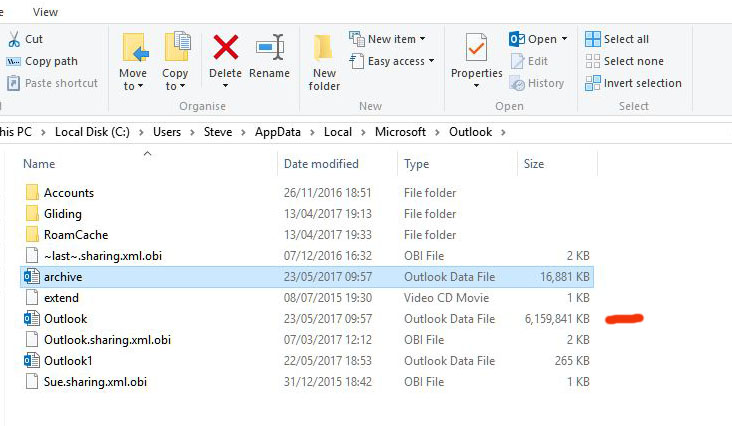
Task: Open the Easy access dropdown arrow
Action: point(431,61)
